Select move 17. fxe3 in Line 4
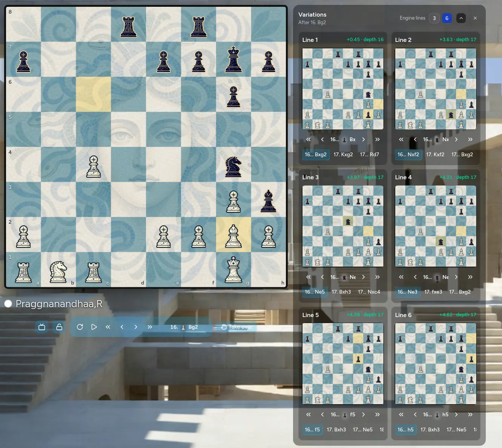This screenshot has width=502, height=448. 433,292
